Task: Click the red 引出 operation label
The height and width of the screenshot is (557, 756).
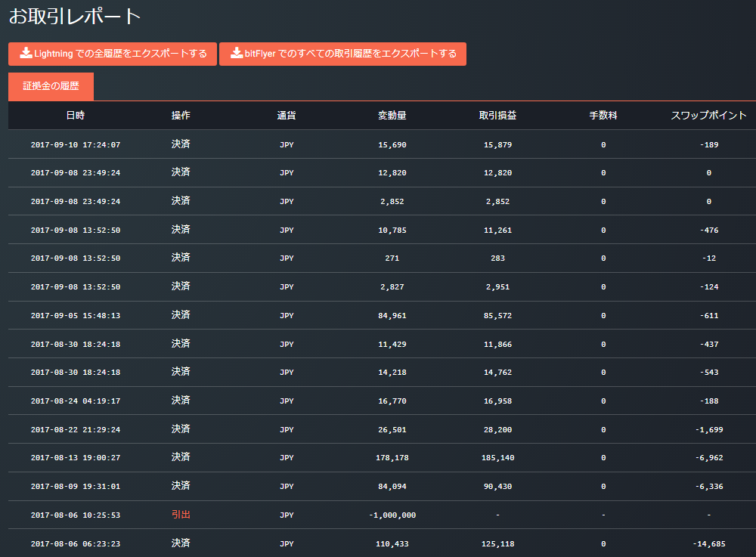Action: point(181,515)
